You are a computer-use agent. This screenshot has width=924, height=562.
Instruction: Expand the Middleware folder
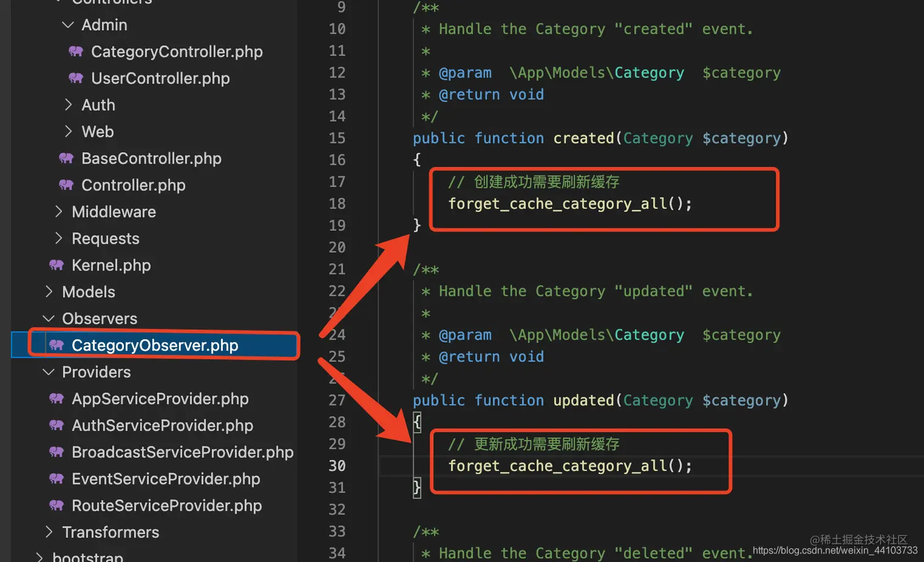coord(58,211)
